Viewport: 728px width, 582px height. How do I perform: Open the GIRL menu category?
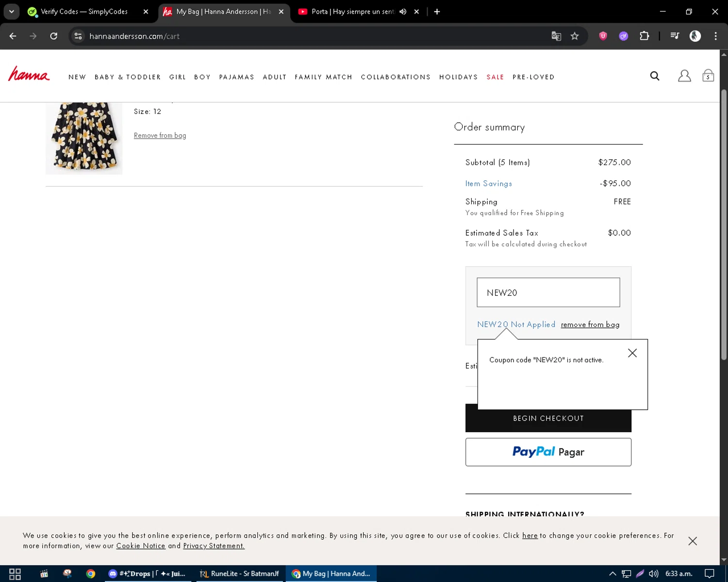(x=178, y=77)
